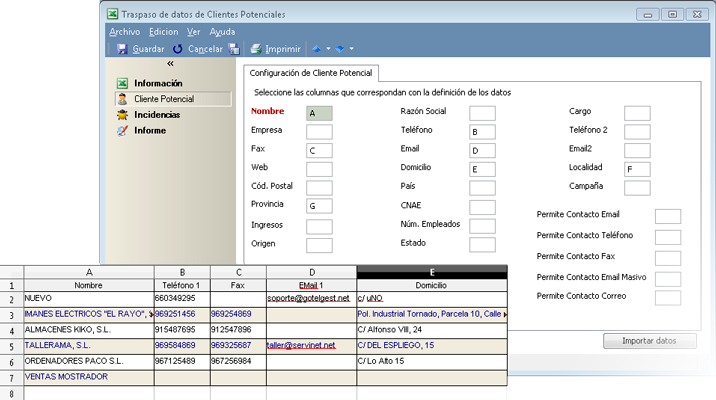Screen dimensions: 716x400
Task: Click the CNAE column field
Action: pos(482,207)
